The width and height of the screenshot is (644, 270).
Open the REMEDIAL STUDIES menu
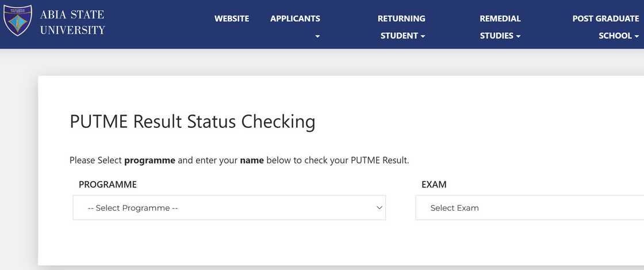500,26
